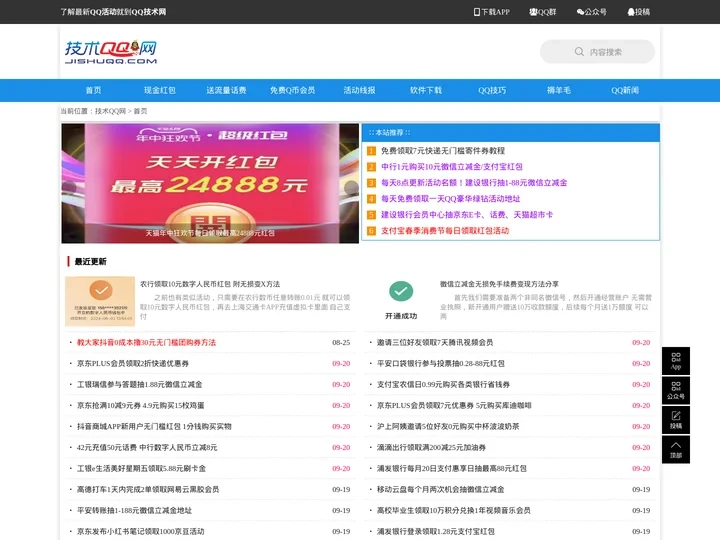Image resolution: width=720 pixels, height=540 pixels.
Task: Open 工银e生活美好星期五领取5.88元刷卡金
Action: (141, 468)
